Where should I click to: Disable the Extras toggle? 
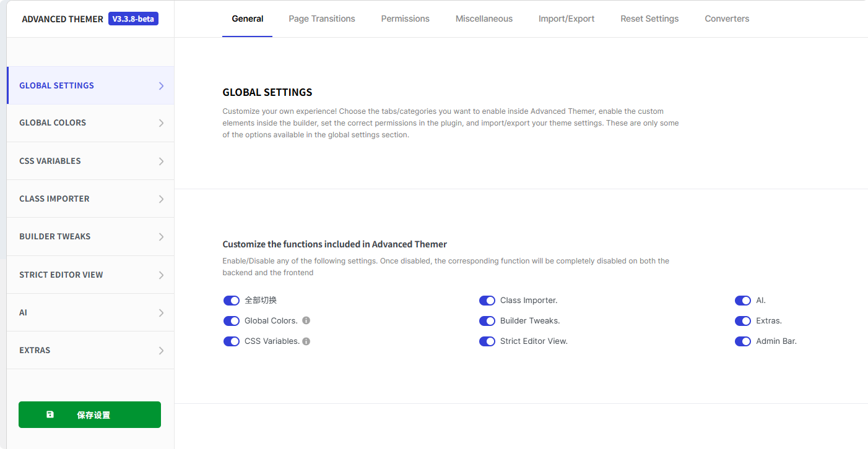tap(743, 321)
